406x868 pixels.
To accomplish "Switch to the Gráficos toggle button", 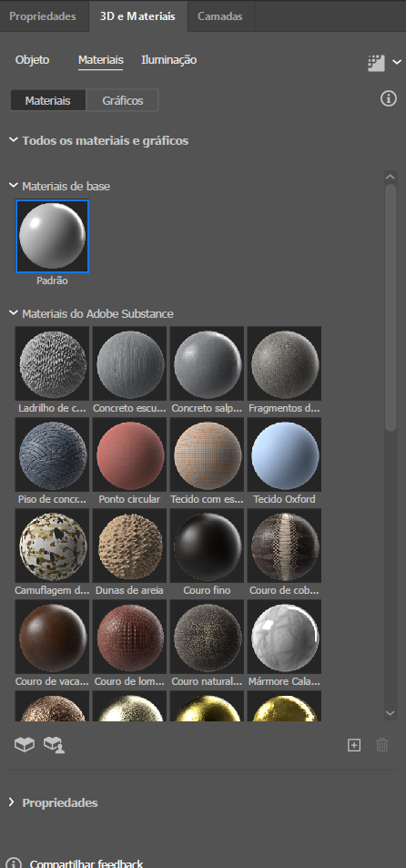I will tap(122, 101).
